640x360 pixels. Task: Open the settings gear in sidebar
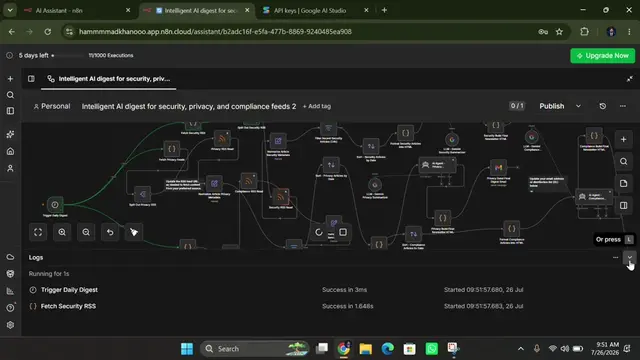(x=10, y=325)
